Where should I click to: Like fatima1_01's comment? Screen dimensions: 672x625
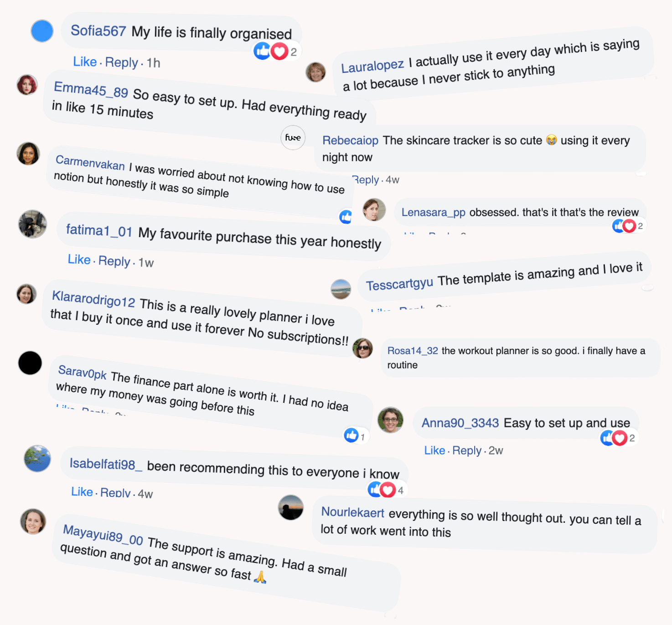[x=79, y=259]
